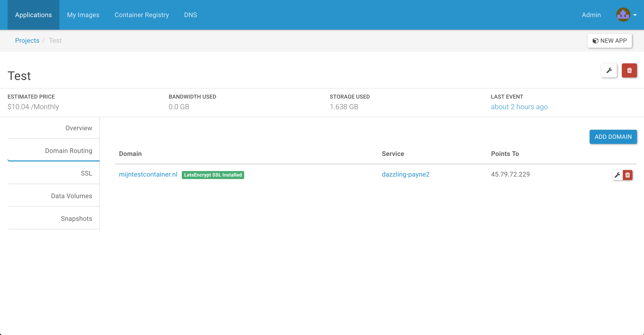Edit mijntestcontainer.nl domain with wrench icon
The width and height of the screenshot is (644, 335).
617,175
